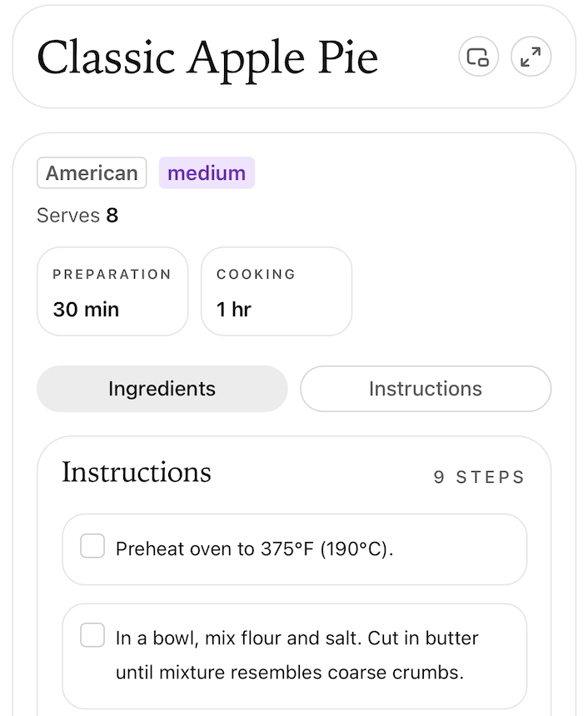Switch to the Ingredients tab

162,389
